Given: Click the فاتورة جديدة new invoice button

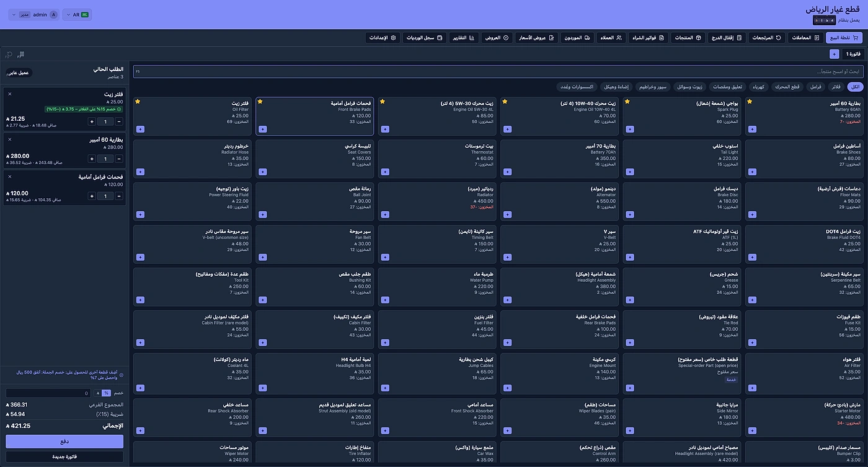Looking at the screenshot, I should click(64, 457).
